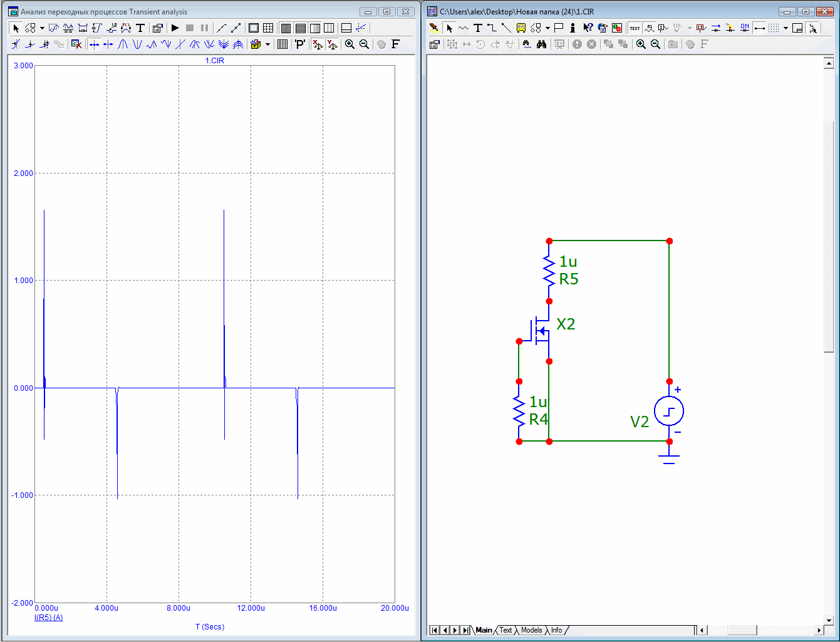Select the MOSFET X2 in the schematic
The width and height of the screenshot is (840, 642).
point(541,331)
